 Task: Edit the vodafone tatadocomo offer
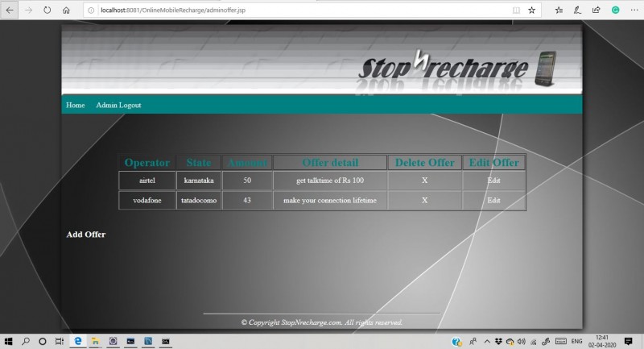click(x=493, y=200)
